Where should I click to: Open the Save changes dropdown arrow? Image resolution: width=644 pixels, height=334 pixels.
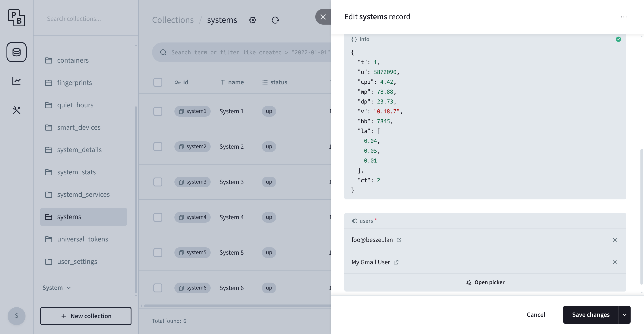point(624,315)
